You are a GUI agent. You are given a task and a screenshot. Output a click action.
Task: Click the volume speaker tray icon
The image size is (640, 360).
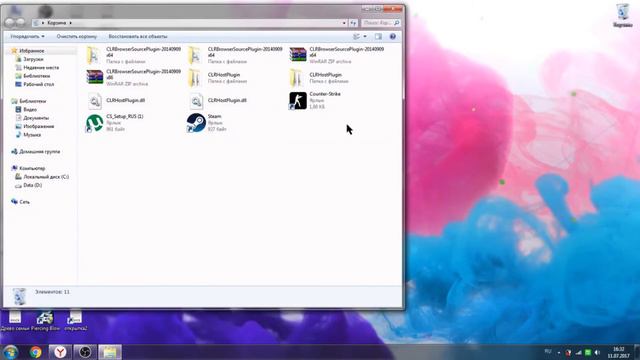(598, 352)
